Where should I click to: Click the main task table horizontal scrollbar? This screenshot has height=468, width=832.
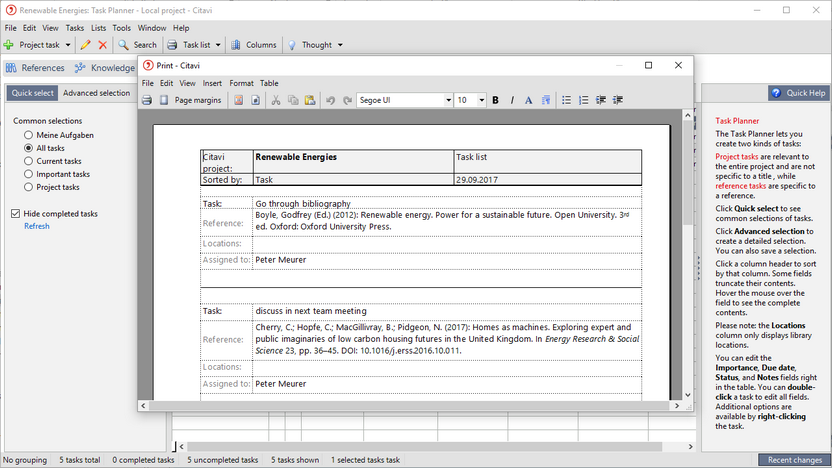424,447
